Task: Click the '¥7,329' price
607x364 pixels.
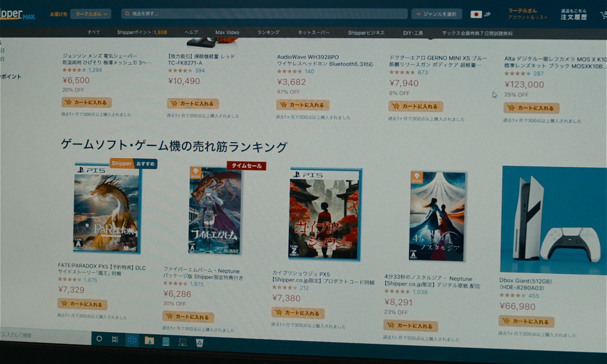Action: (71, 290)
